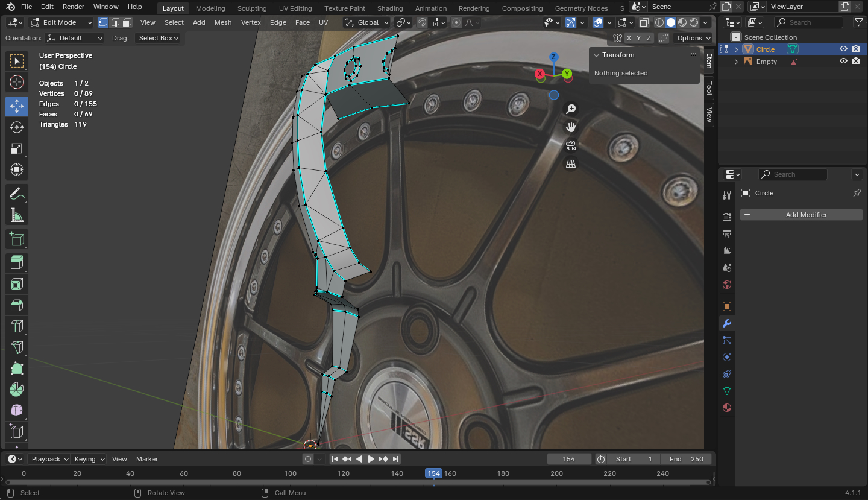Image resolution: width=868 pixels, height=500 pixels.
Task: Choose the Annotate tool
Action: [17, 194]
